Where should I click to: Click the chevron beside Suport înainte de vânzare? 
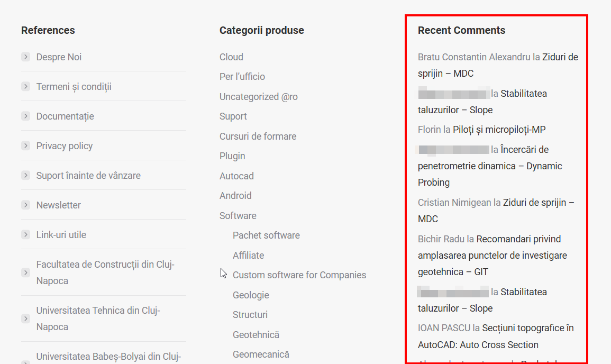pos(25,176)
